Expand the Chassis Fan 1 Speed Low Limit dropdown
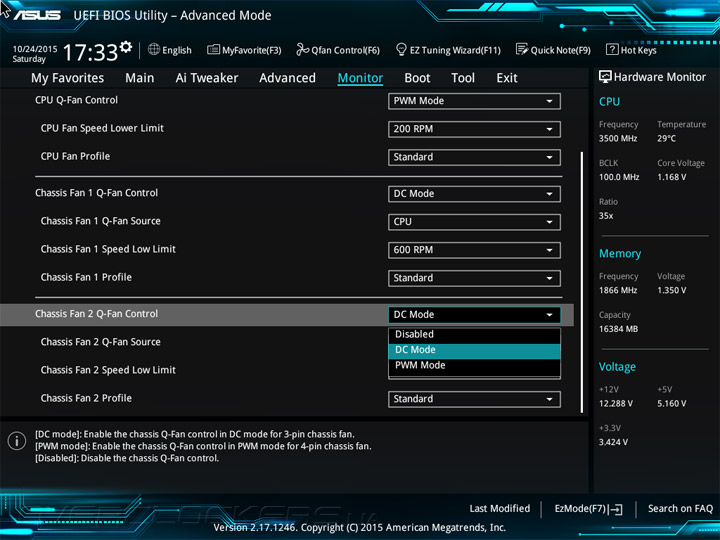720x540 pixels. (474, 250)
